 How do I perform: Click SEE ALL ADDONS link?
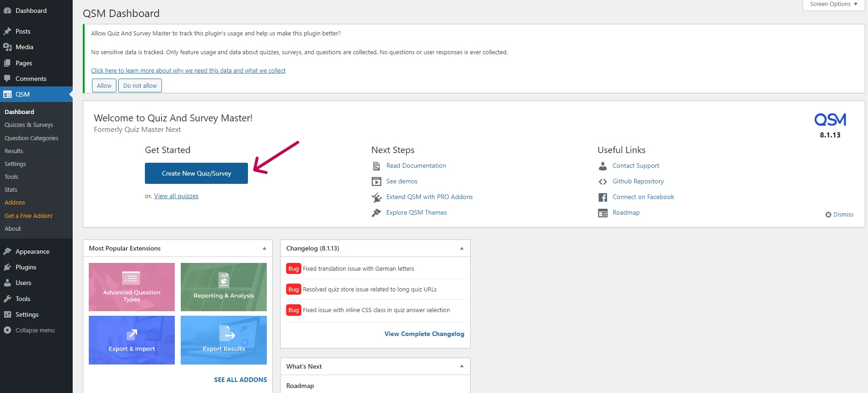[240, 380]
